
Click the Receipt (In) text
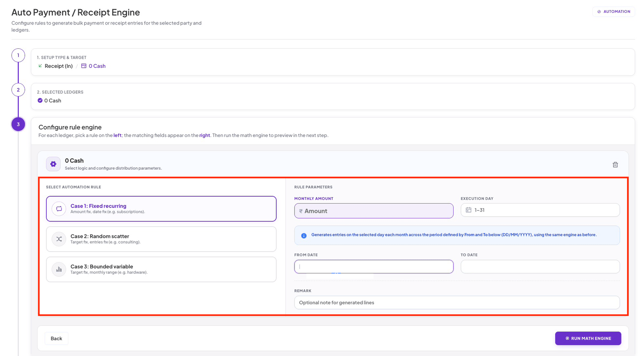59,66
